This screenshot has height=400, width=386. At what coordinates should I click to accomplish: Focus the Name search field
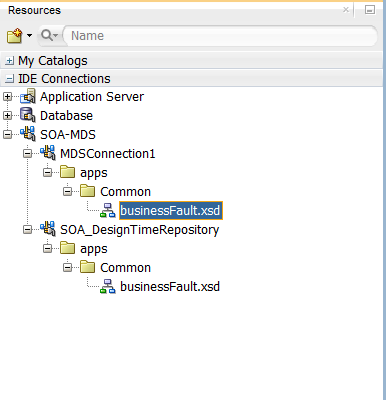click(x=220, y=35)
